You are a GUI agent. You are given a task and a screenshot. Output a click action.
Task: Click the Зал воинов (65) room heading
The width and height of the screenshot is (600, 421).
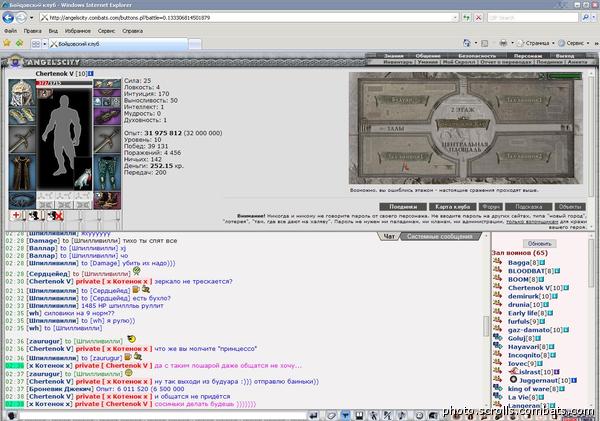(x=520, y=253)
